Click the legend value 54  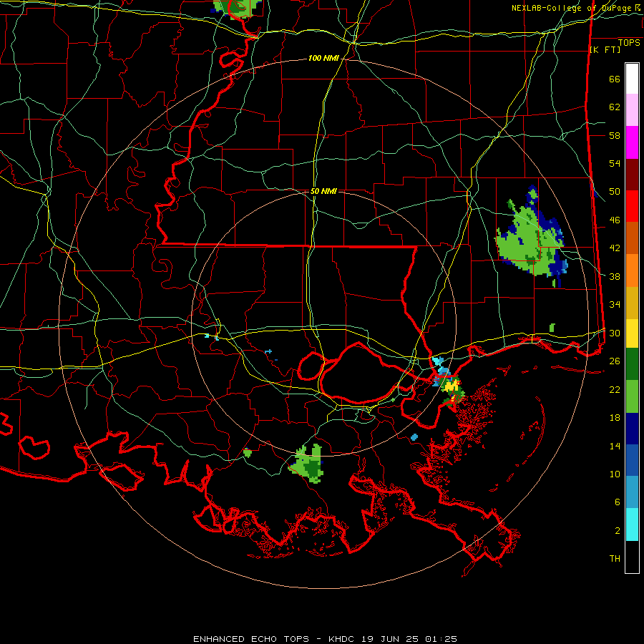(615, 163)
